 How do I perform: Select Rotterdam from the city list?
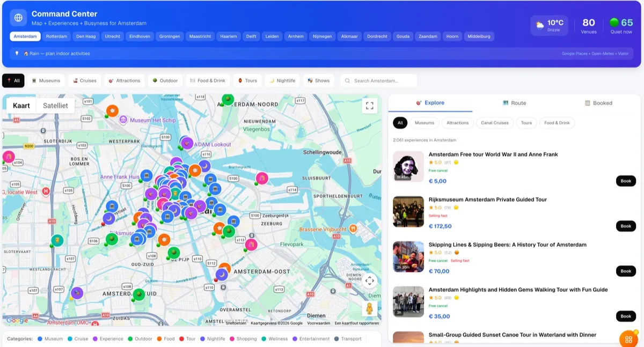coord(56,36)
